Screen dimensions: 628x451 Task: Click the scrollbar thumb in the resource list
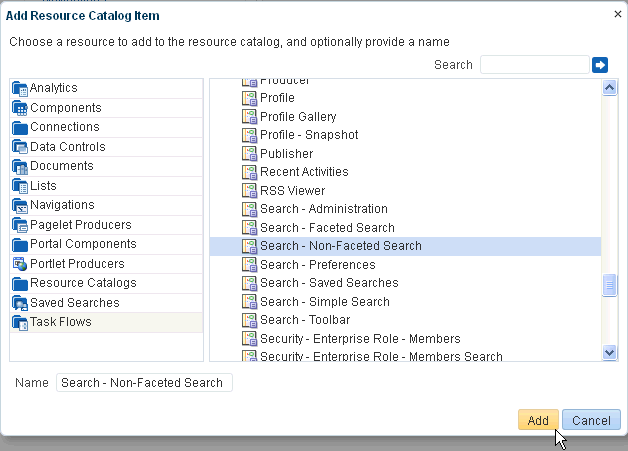pyautogui.click(x=610, y=285)
